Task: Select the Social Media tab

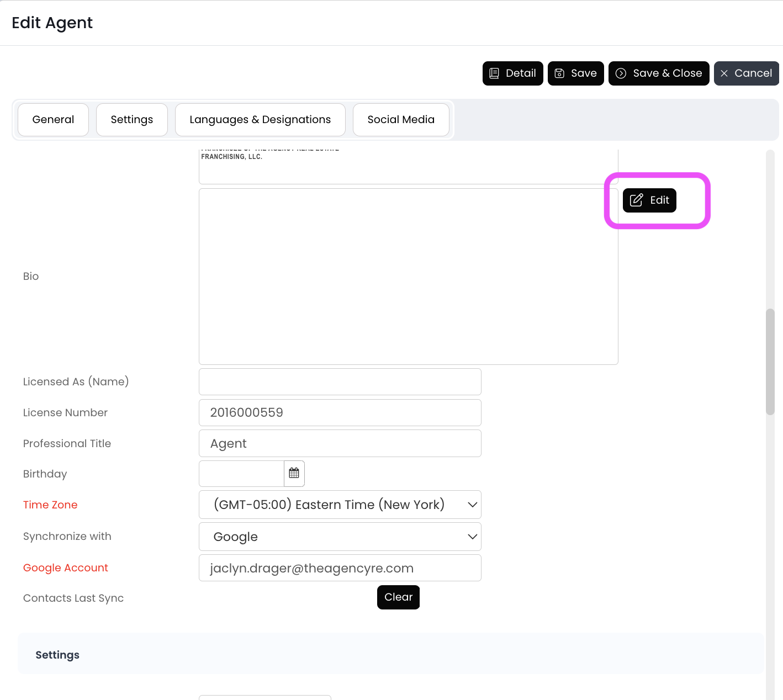Action: (x=401, y=119)
